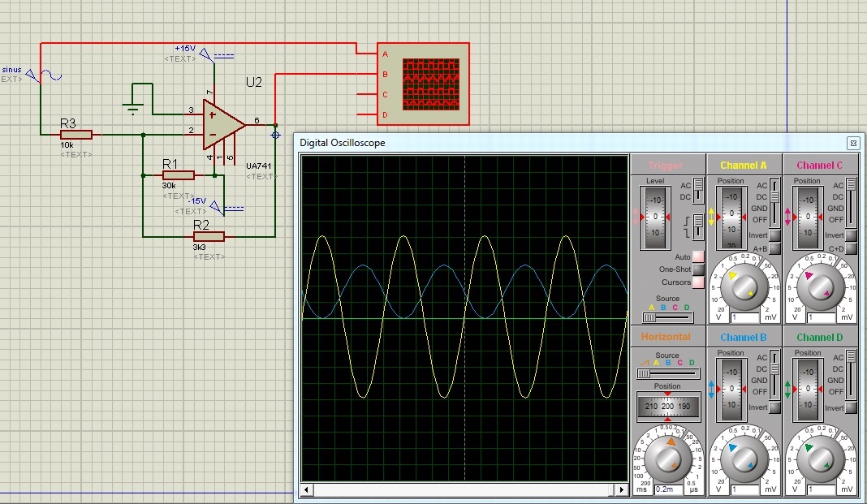The image size is (867, 504).
Task: Click Trigger AC/DC coupling switch
Action: pyautogui.click(x=698, y=190)
